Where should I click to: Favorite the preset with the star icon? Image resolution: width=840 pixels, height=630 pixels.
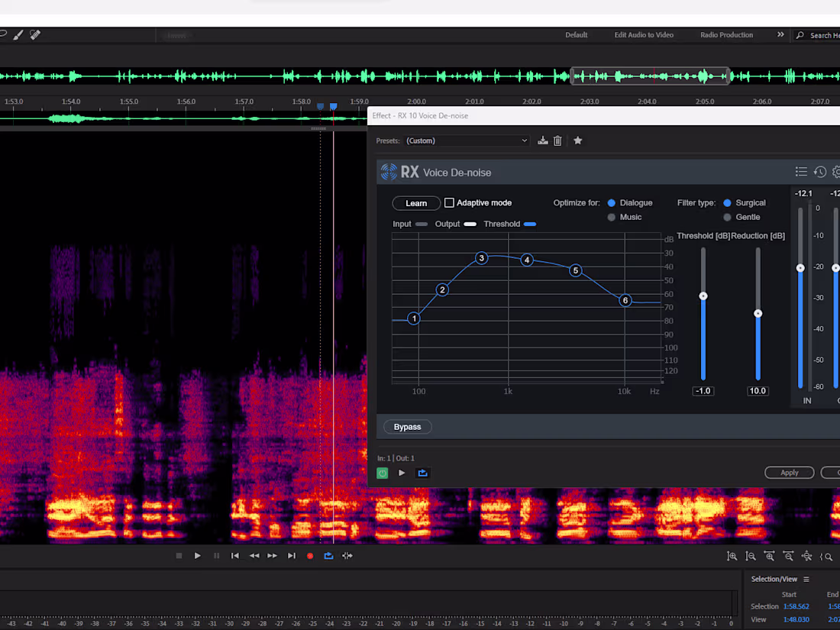point(577,141)
